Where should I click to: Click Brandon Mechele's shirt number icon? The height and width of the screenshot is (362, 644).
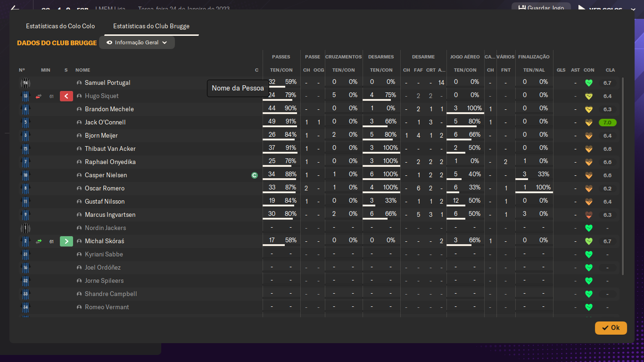25,109
